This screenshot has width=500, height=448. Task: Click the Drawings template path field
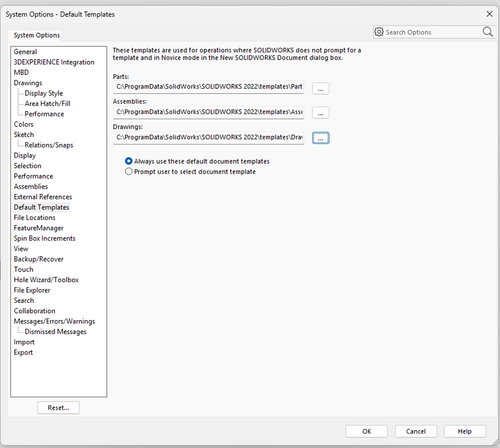pos(208,137)
